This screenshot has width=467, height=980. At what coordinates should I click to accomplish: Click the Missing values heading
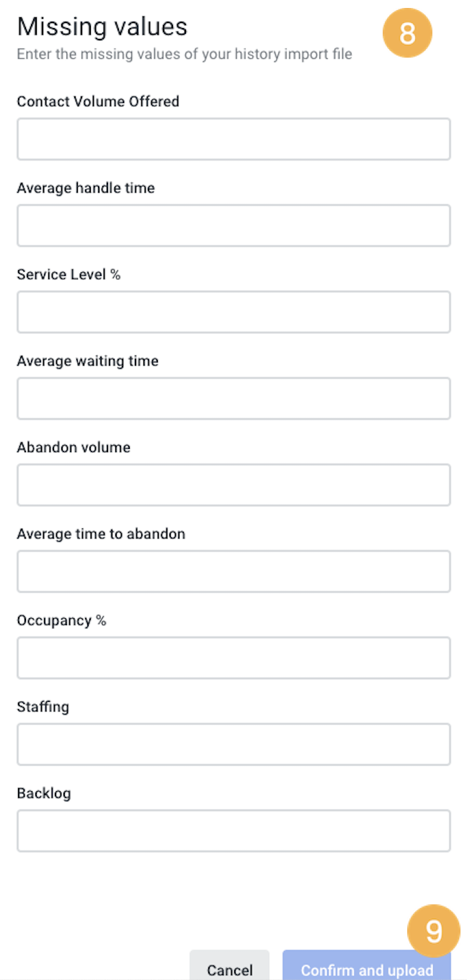click(102, 27)
